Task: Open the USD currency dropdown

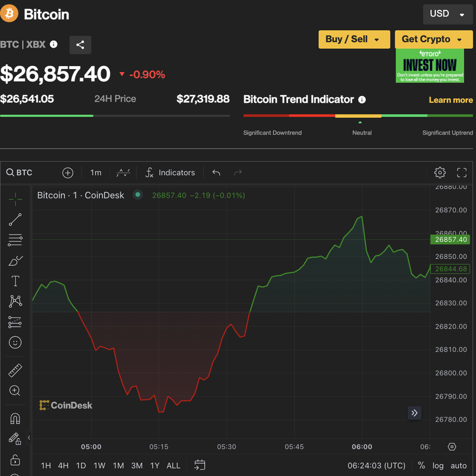Action: [x=448, y=13]
